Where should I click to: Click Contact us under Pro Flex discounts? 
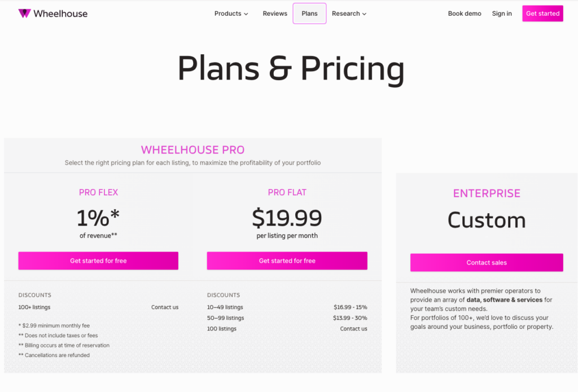coord(165,307)
